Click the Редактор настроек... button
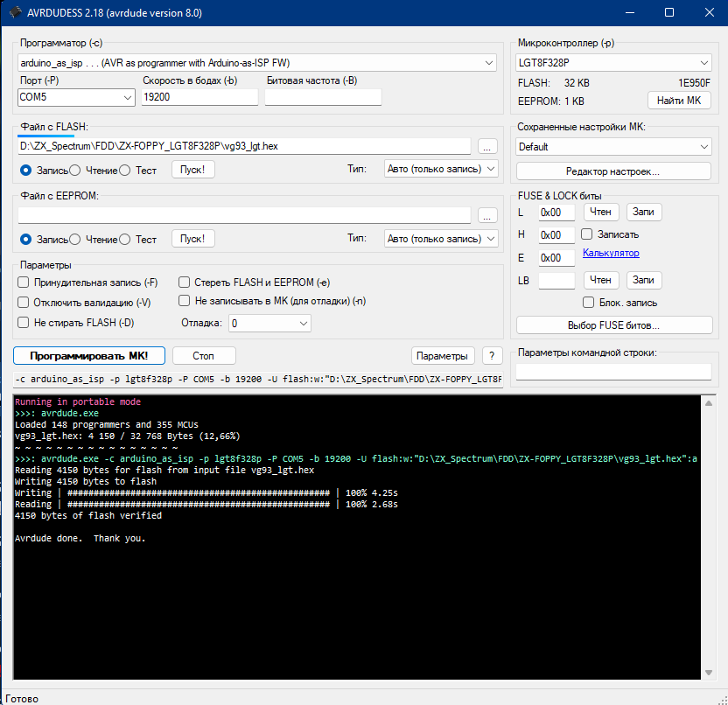 (613, 171)
